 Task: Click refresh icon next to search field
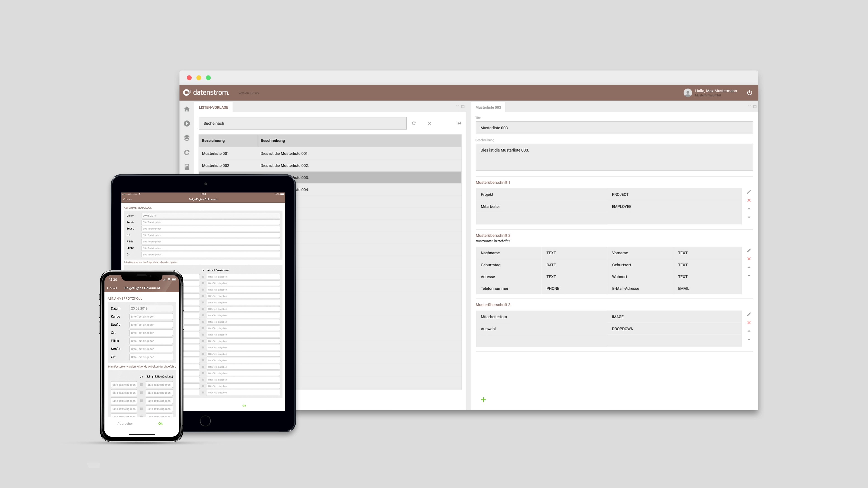[414, 123]
